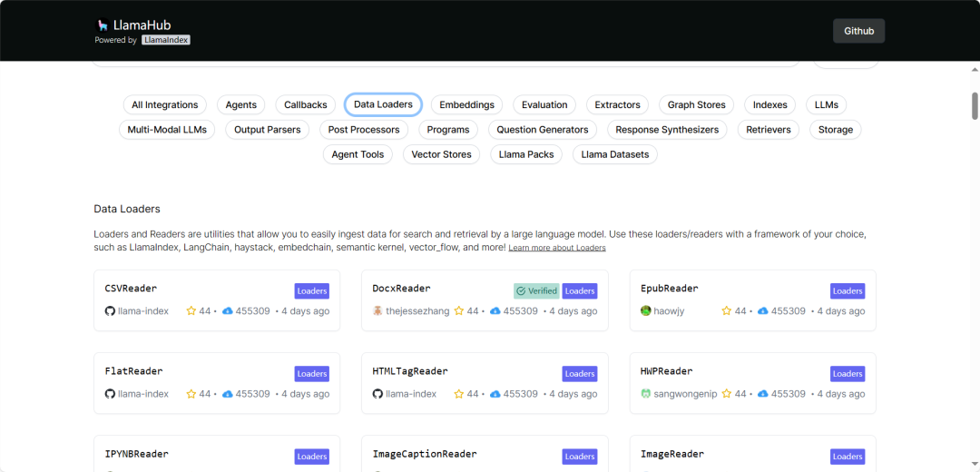Open the Github button in header
This screenshot has width=980, height=472.
tap(858, 31)
